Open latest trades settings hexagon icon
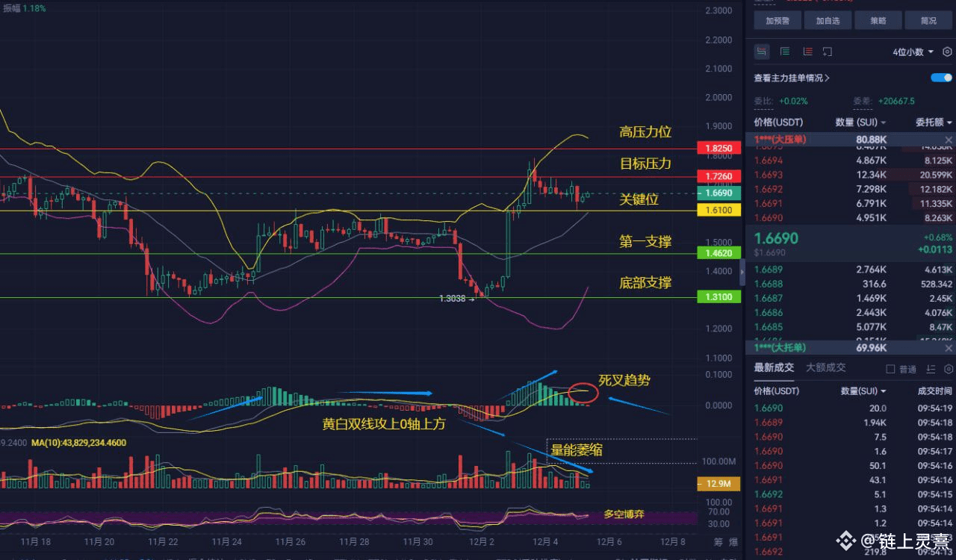This screenshot has width=956, height=560. 947,369
